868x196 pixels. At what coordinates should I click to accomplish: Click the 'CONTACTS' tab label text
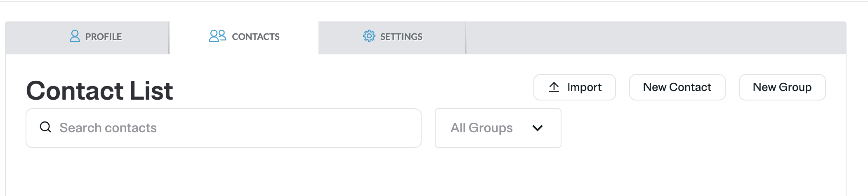click(256, 37)
